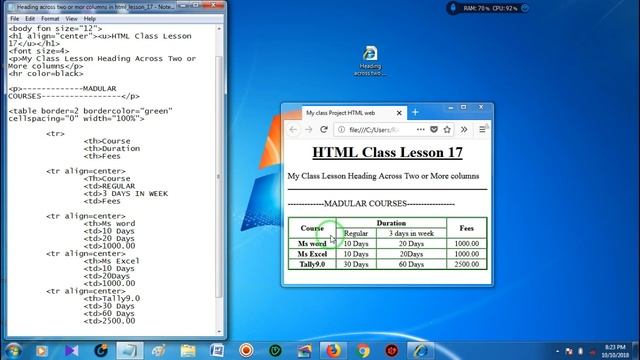The width and height of the screenshot is (640, 360).
Task: Open the 'Heading across two' desktop shortcut icon
Action: point(370,61)
